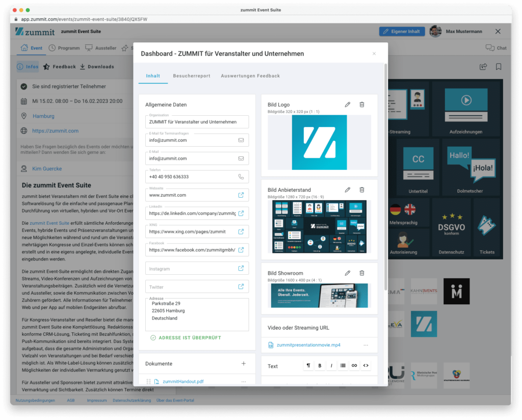
Task: Delete the Bild Showroom image via trash icon
Action: tap(362, 273)
